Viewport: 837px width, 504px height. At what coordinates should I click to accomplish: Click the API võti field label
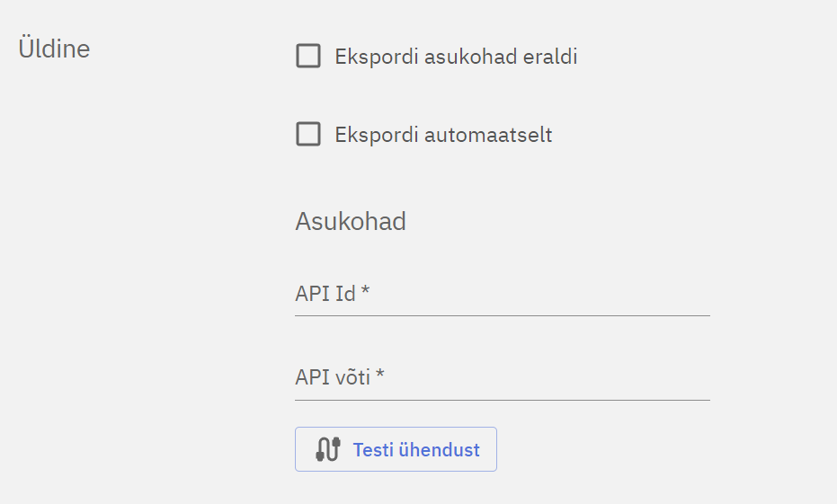333,378
